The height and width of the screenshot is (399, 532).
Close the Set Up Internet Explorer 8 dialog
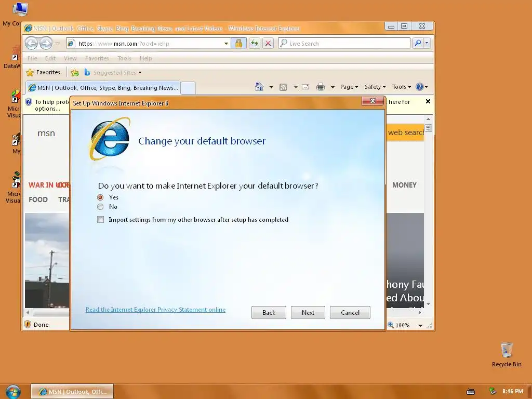pos(373,101)
